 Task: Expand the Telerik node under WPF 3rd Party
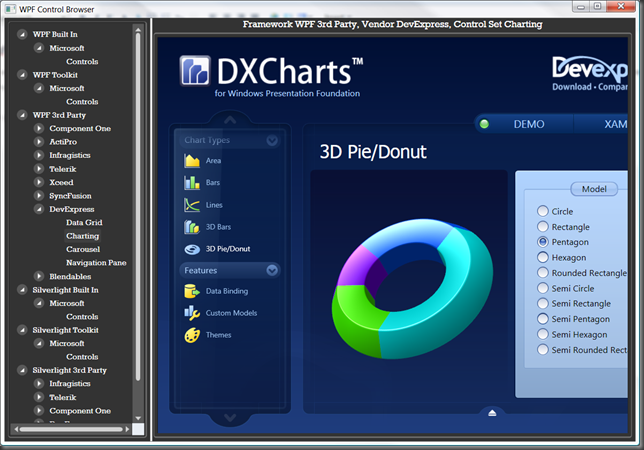pos(39,168)
